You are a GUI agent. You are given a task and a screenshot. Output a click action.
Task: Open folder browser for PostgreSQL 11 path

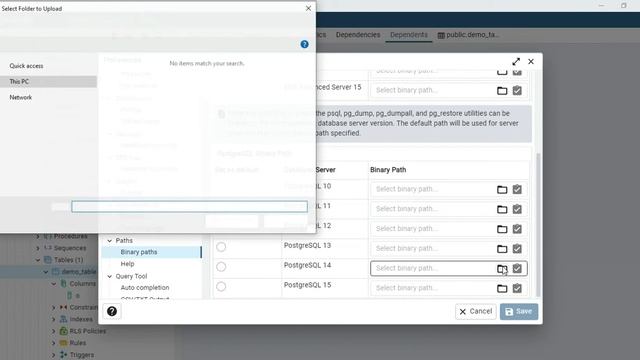pos(502,209)
